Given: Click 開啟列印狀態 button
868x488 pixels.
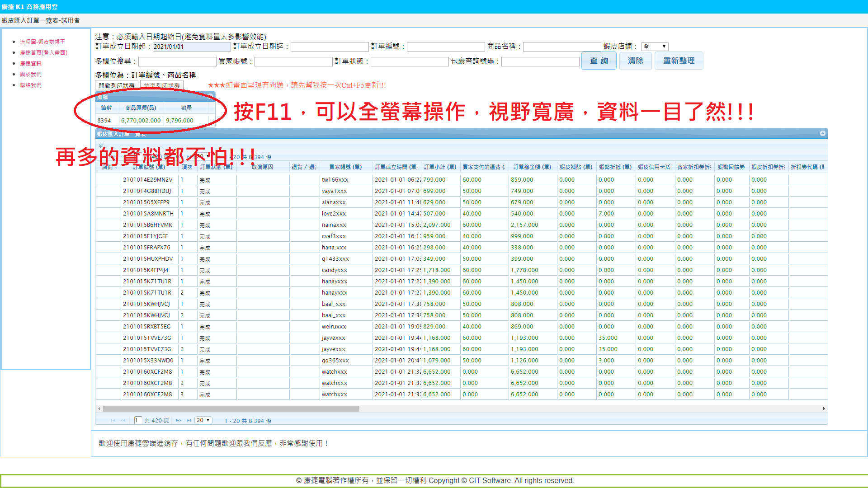Looking at the screenshot, I should click(x=117, y=85).
